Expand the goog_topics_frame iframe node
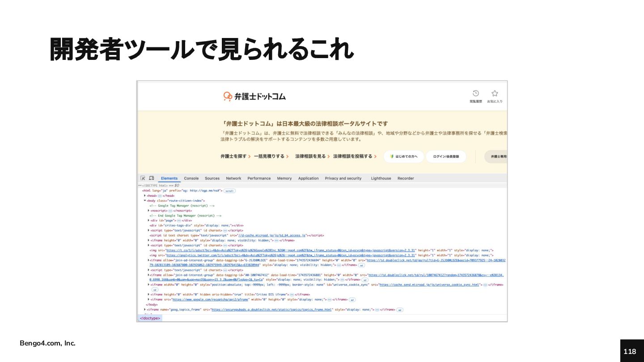Viewport: 644px width, 362px height. (x=145, y=309)
